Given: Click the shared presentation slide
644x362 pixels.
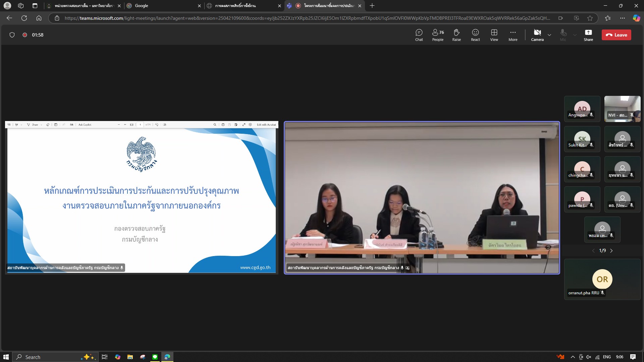Looking at the screenshot, I should 142,198.
